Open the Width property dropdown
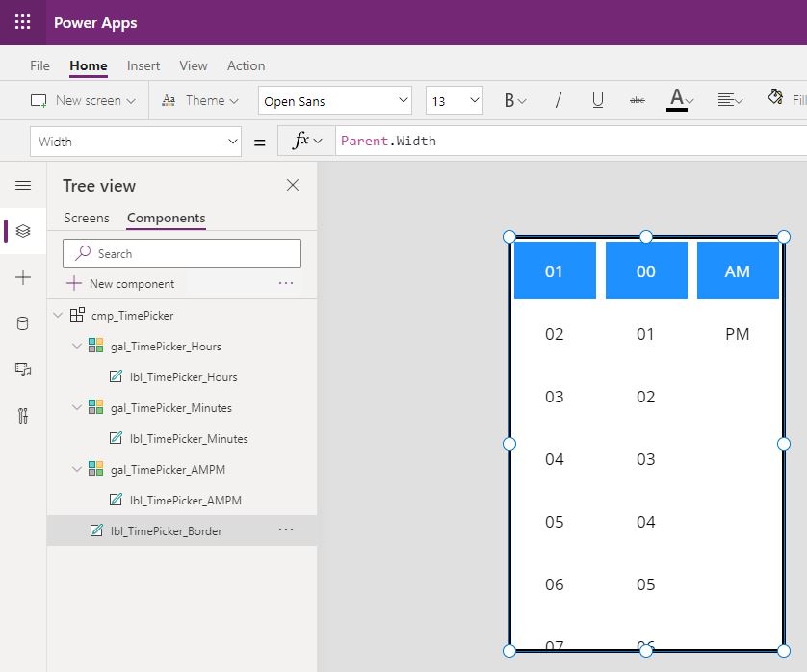The width and height of the screenshot is (807, 672). (136, 142)
